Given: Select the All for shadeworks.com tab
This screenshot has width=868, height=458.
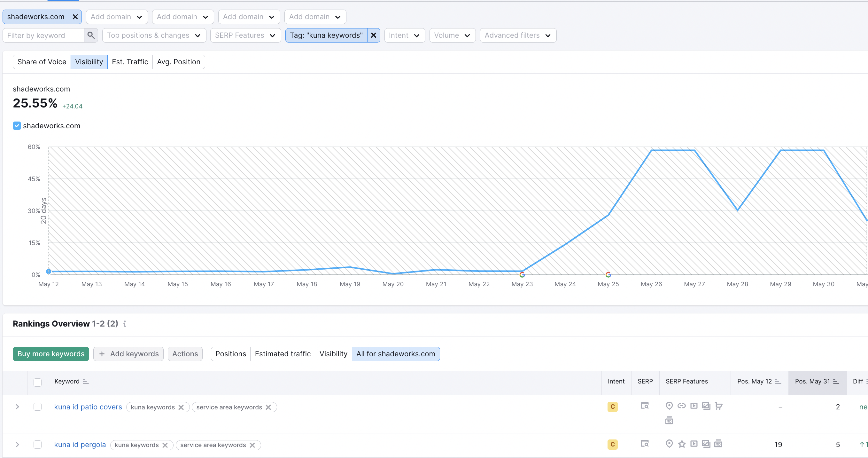Looking at the screenshot, I should click(x=396, y=354).
